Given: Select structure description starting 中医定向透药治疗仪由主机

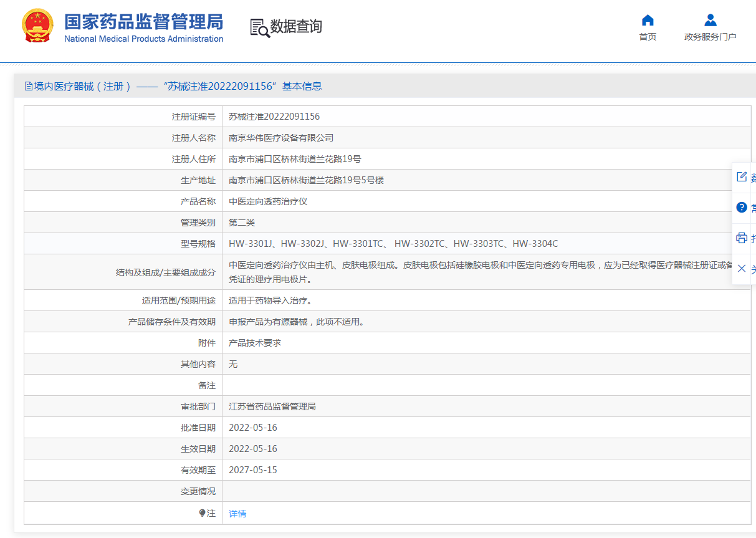Looking at the screenshot, I should pyautogui.click(x=481, y=272).
